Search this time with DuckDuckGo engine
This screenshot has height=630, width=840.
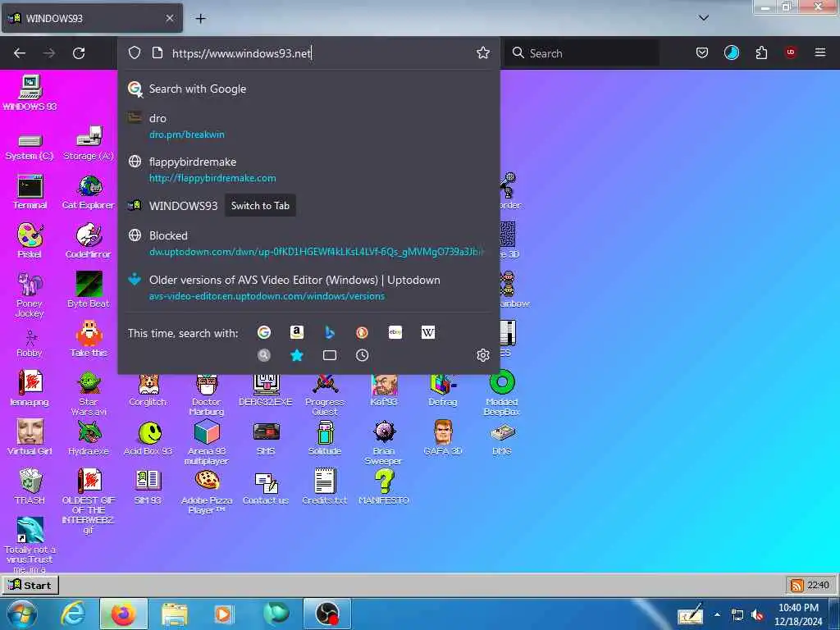[362, 333]
